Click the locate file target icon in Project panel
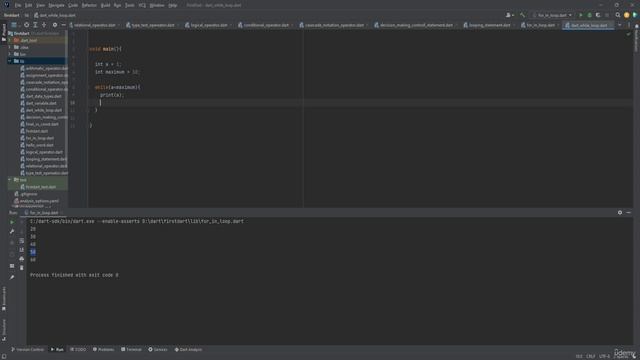The image size is (640, 360). coord(27,25)
